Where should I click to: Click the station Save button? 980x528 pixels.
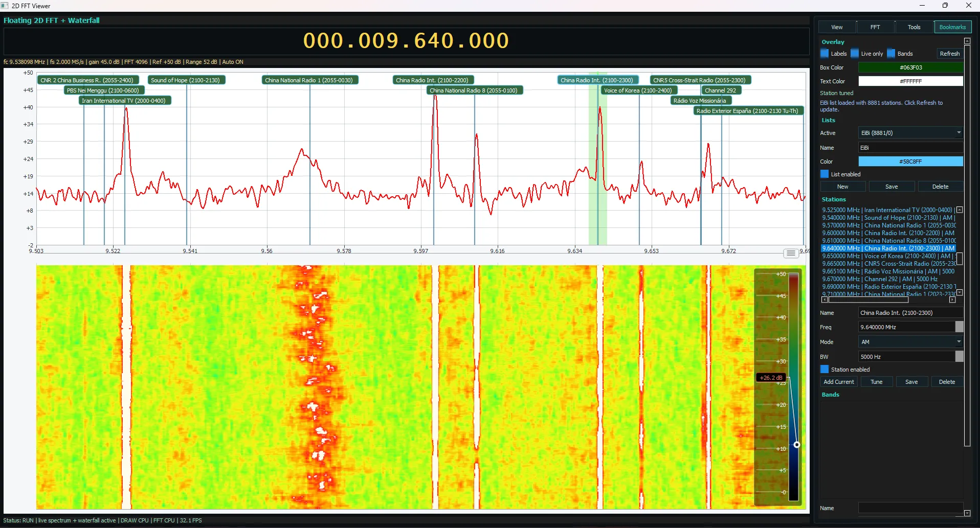[x=911, y=382]
